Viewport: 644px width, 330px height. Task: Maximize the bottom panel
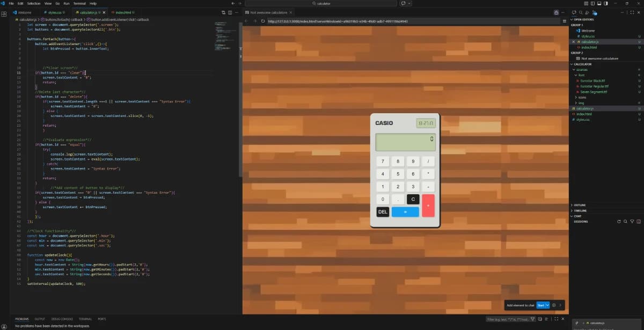(x=557, y=319)
